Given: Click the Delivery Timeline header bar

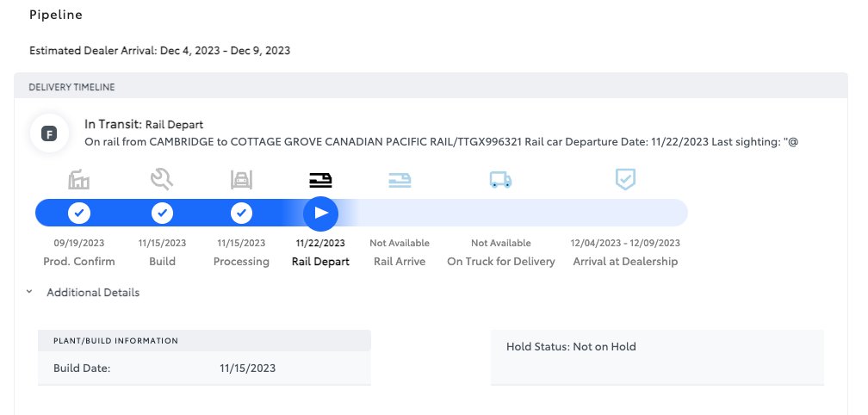Looking at the screenshot, I should [x=431, y=87].
